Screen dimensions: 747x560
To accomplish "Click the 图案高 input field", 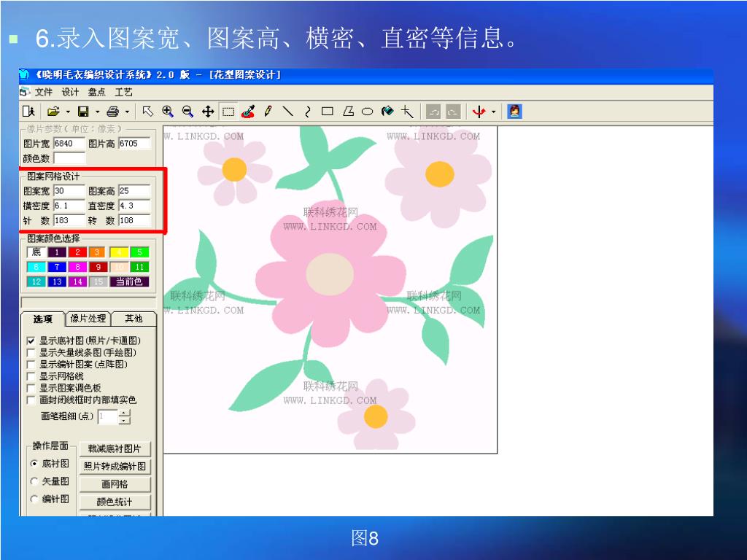I will (134, 191).
